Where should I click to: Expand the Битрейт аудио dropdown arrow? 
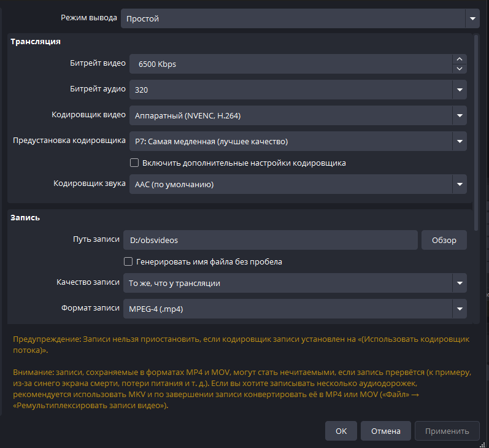(460, 90)
